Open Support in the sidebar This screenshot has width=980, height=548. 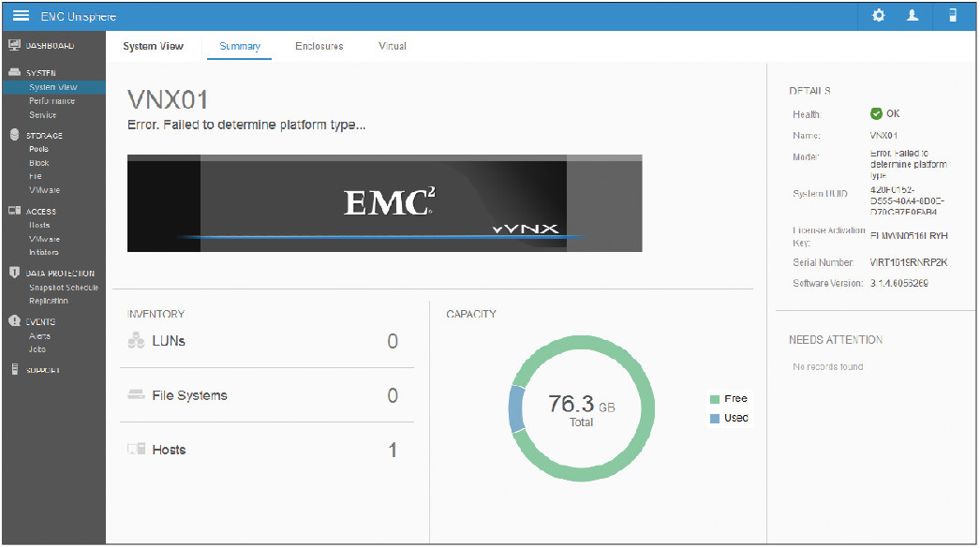(43, 370)
